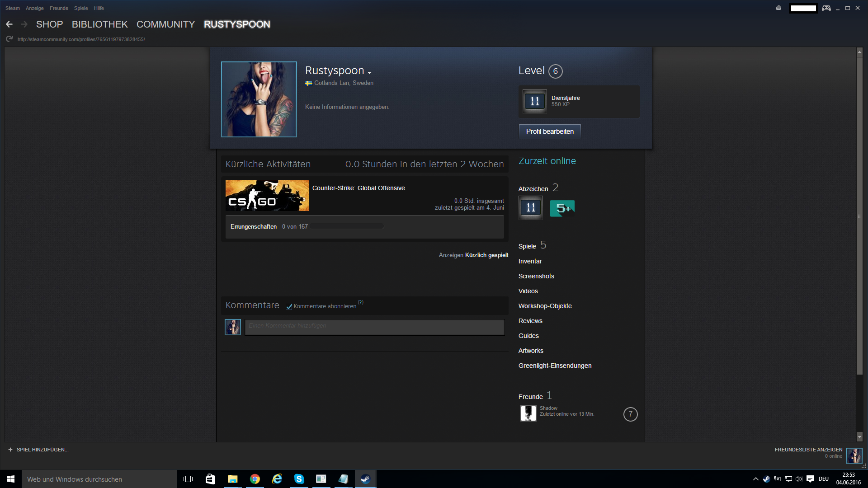Open the RUSTYSPOON tab
The width and height of the screenshot is (868, 488).
pos(237,24)
